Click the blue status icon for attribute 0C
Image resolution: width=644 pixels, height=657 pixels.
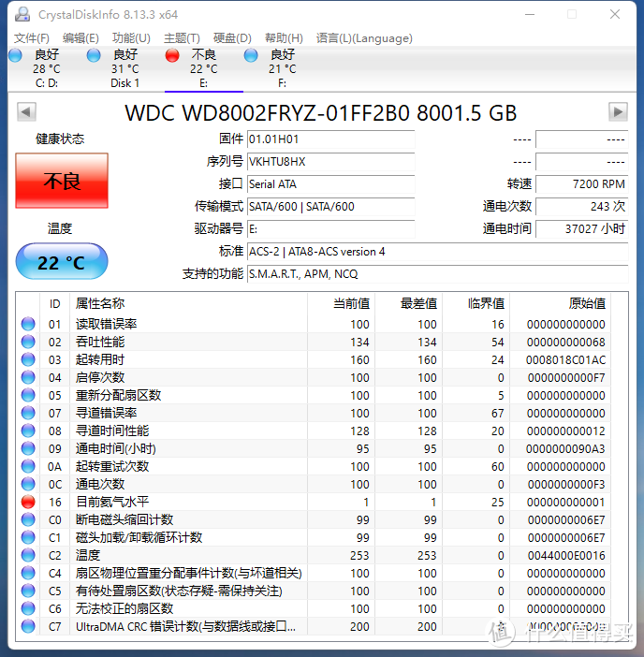point(28,484)
